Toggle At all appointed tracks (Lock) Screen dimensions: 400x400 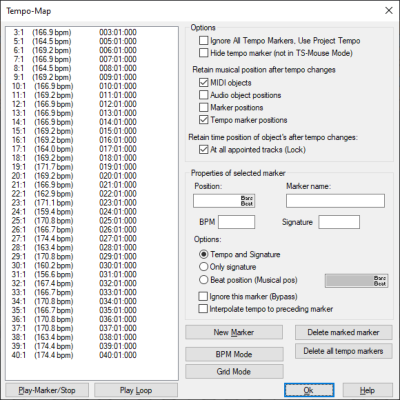tap(203, 150)
